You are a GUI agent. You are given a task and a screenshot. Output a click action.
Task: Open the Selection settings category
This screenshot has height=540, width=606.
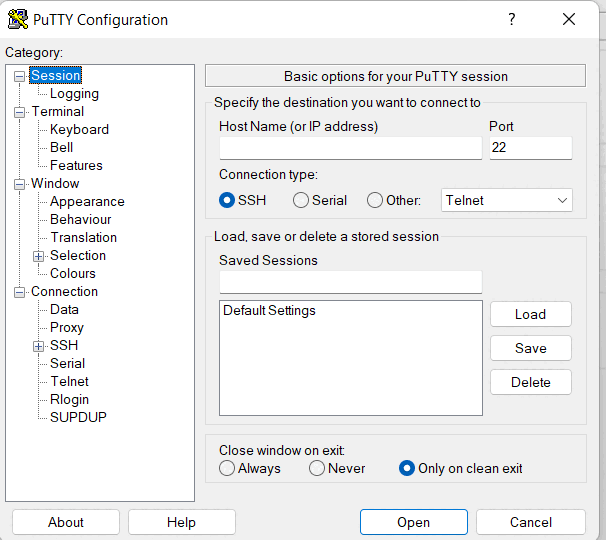coord(78,255)
